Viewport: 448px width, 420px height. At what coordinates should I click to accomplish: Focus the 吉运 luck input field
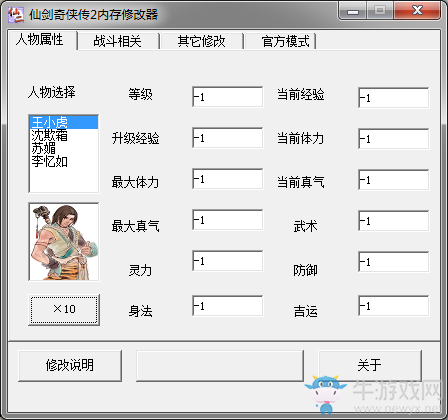[393, 305]
